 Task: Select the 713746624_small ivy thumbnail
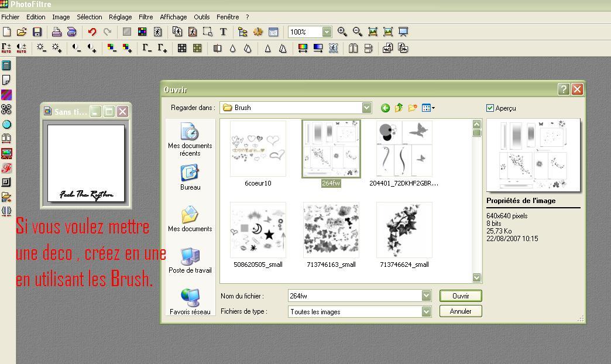pyautogui.click(x=404, y=230)
